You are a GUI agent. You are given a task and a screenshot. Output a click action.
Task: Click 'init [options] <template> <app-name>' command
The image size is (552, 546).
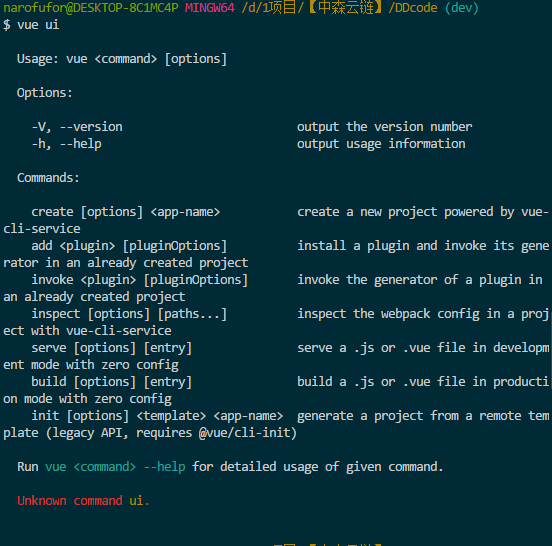click(157, 416)
